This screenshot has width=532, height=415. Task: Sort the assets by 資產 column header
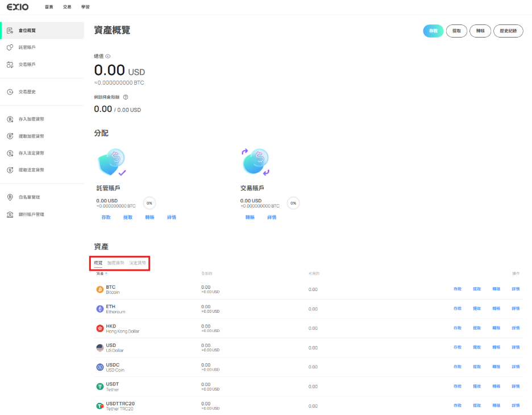click(x=101, y=274)
